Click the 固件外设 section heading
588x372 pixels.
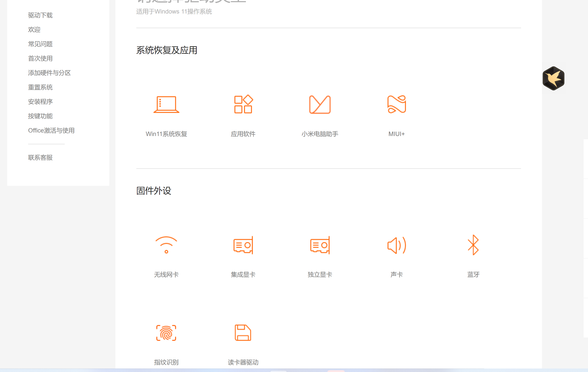[154, 191]
